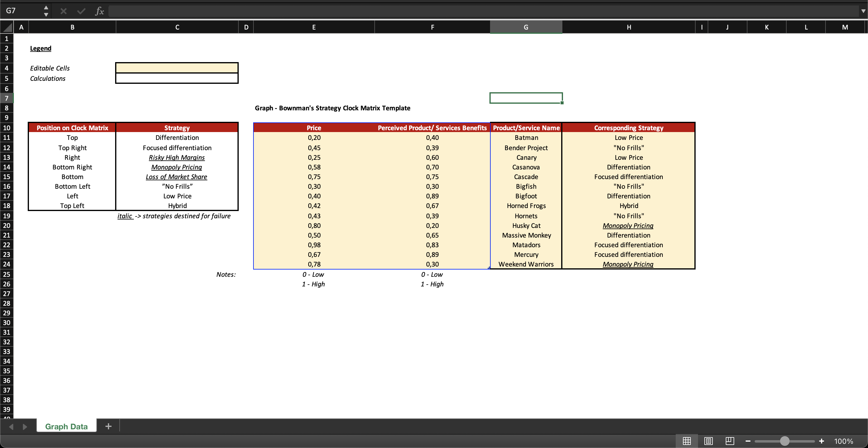Switch to Normal view icon

(687, 441)
